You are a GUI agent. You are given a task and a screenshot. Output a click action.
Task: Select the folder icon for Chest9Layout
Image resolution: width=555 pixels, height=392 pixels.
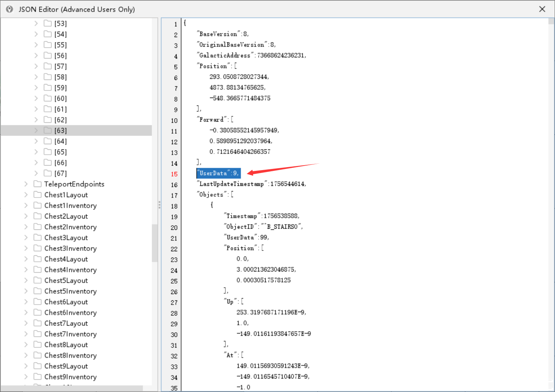pos(38,366)
